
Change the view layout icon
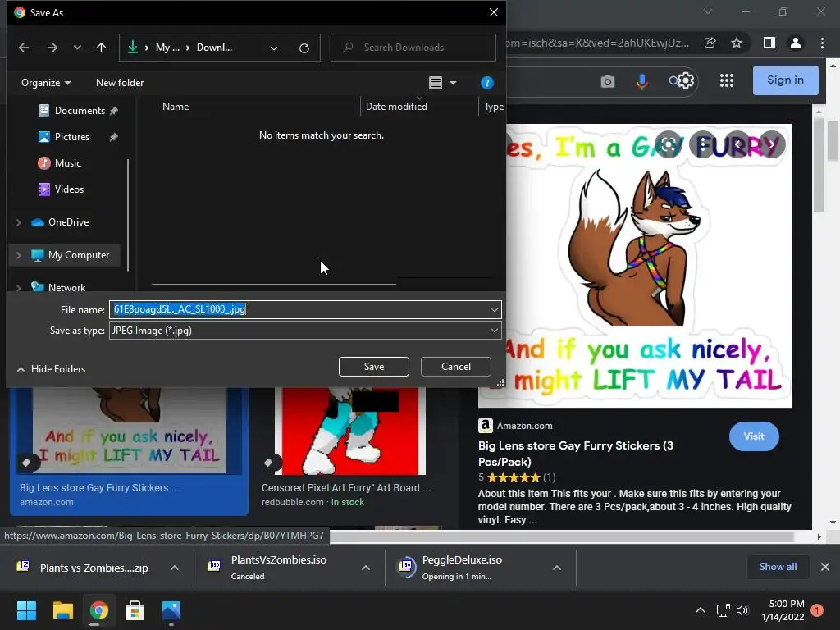[x=436, y=83]
